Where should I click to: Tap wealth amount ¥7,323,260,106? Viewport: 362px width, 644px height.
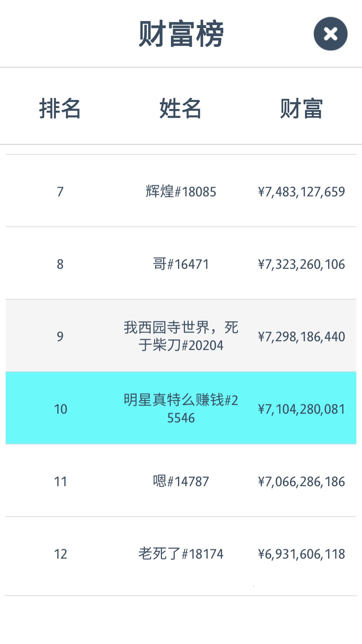[x=301, y=264]
